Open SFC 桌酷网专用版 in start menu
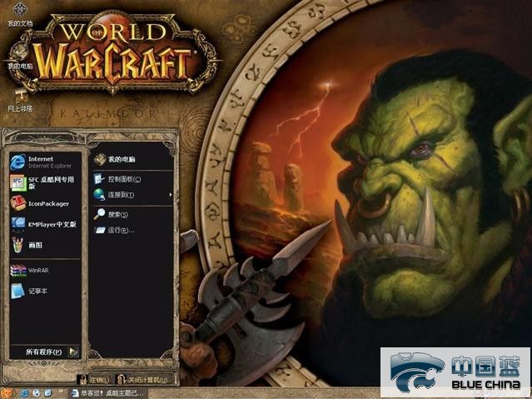532x399 pixels. coord(45,183)
